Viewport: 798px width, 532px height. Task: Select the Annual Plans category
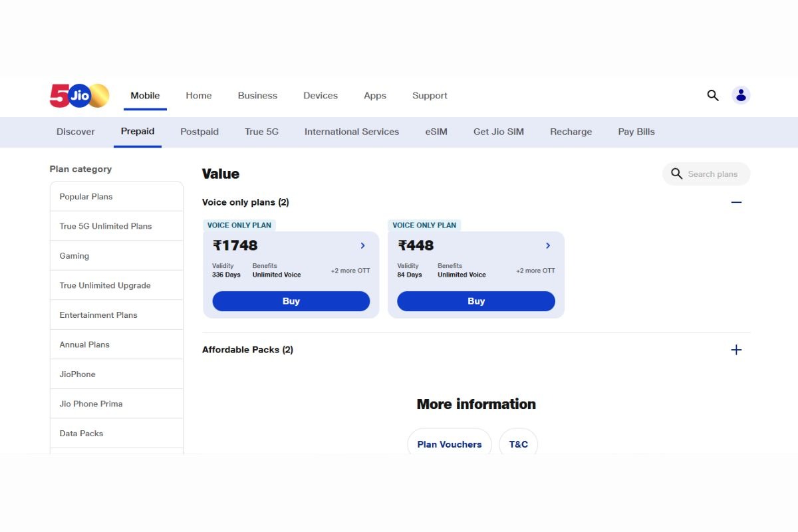84,344
